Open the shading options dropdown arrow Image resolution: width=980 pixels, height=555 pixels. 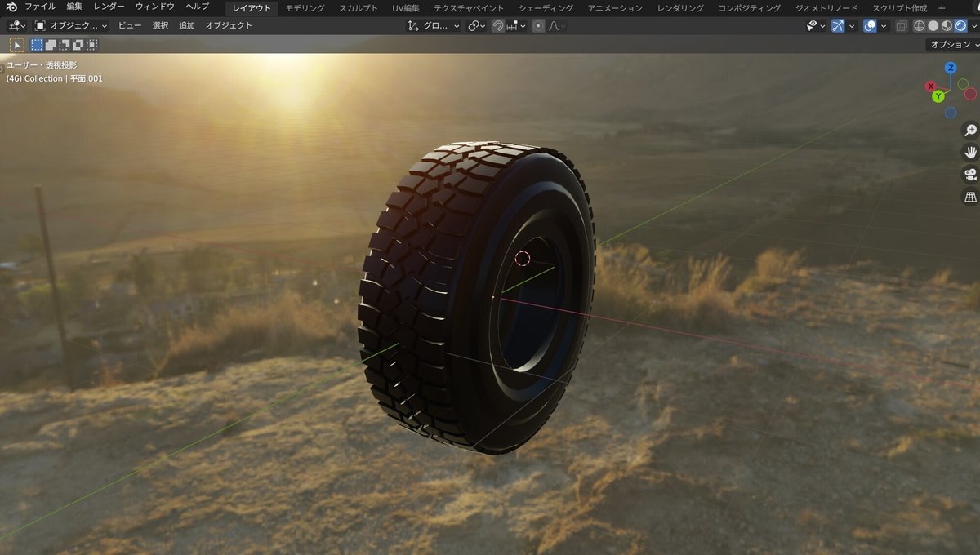[x=973, y=25]
